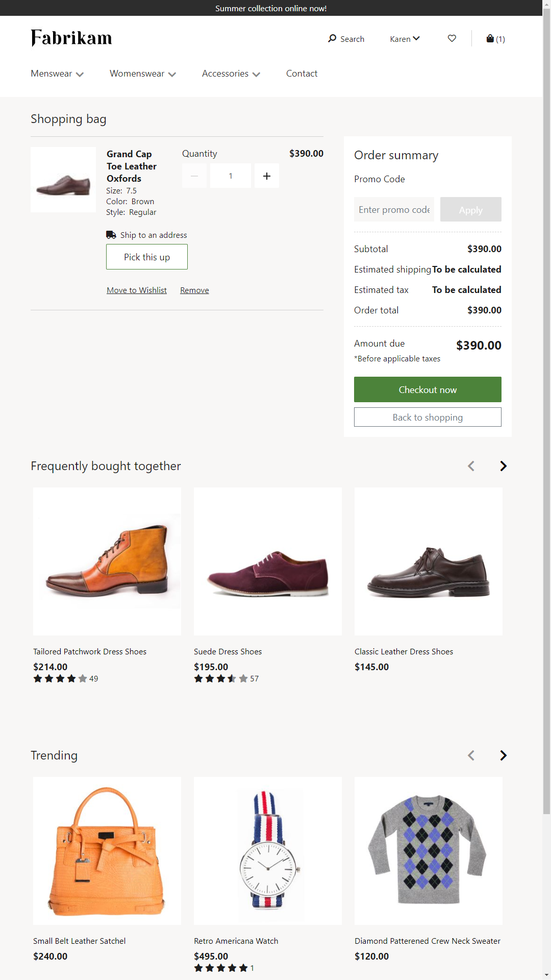Expand the Accessories dropdown
Image resolution: width=551 pixels, height=980 pixels.
point(231,73)
